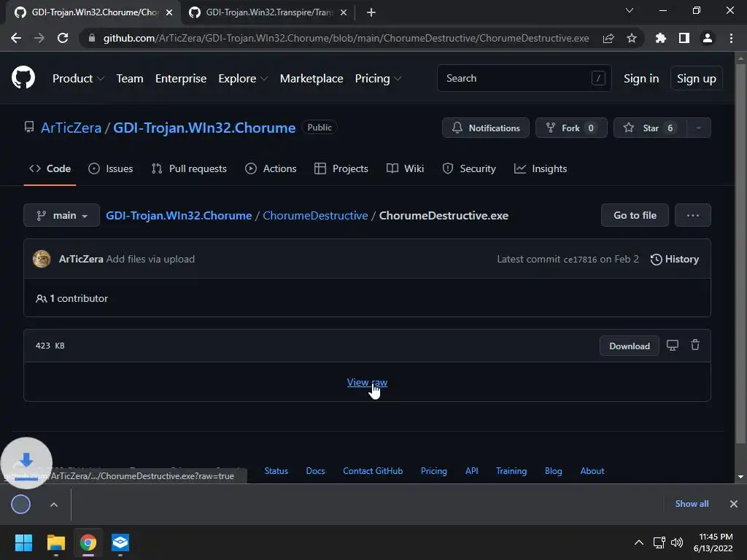Click the open with GitHub Desktop icon
Image resolution: width=747 pixels, height=560 pixels.
coord(672,345)
